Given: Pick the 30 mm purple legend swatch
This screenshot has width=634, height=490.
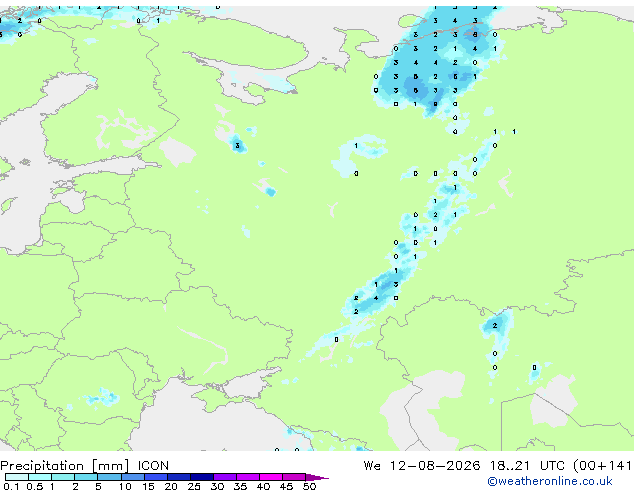Looking at the screenshot, I should pos(225,477).
